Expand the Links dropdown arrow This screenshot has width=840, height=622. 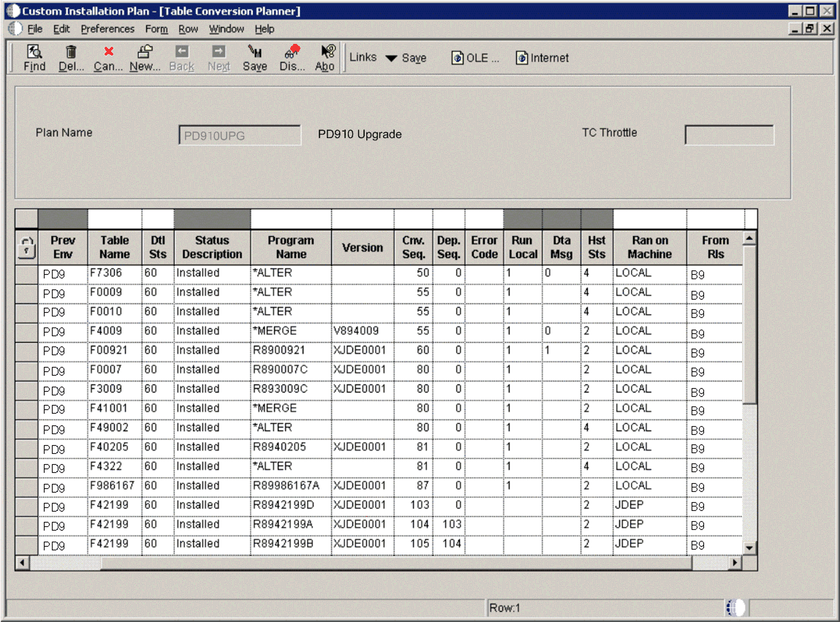[391, 58]
